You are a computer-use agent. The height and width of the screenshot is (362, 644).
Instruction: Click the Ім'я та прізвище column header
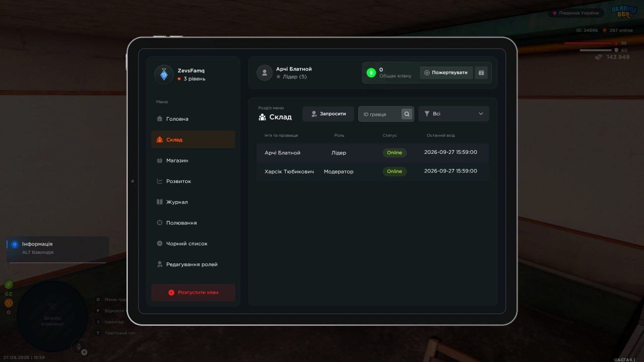pyautogui.click(x=281, y=135)
